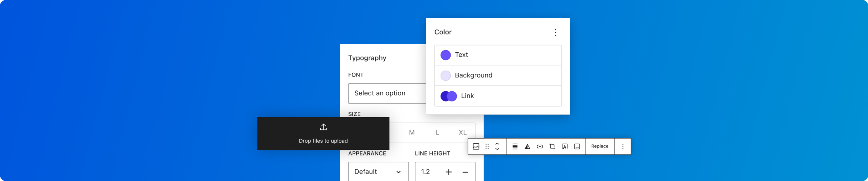The width and height of the screenshot is (868, 181).
Task: Open the Font 'Select an option' dropdown
Action: (x=387, y=93)
